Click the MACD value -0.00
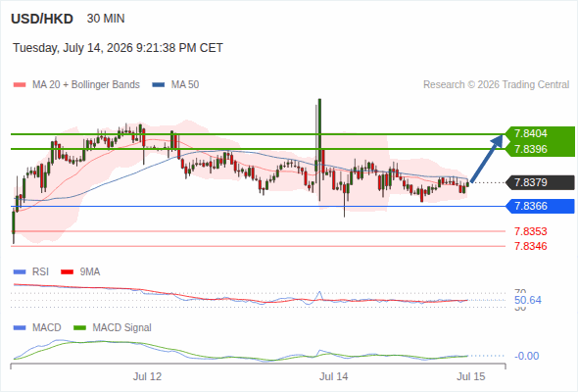 527,356
